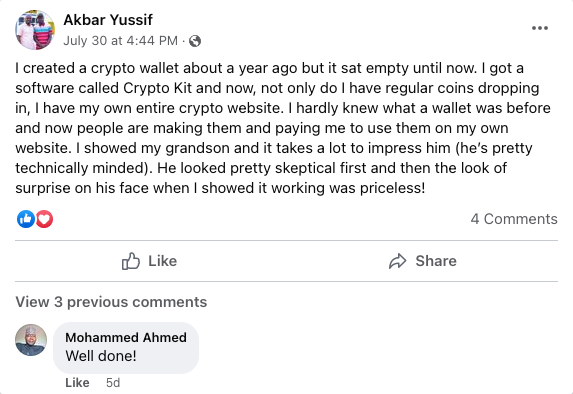Open the Mohammed Ahmed commenter name link
The height and width of the screenshot is (394, 573).
point(126,337)
